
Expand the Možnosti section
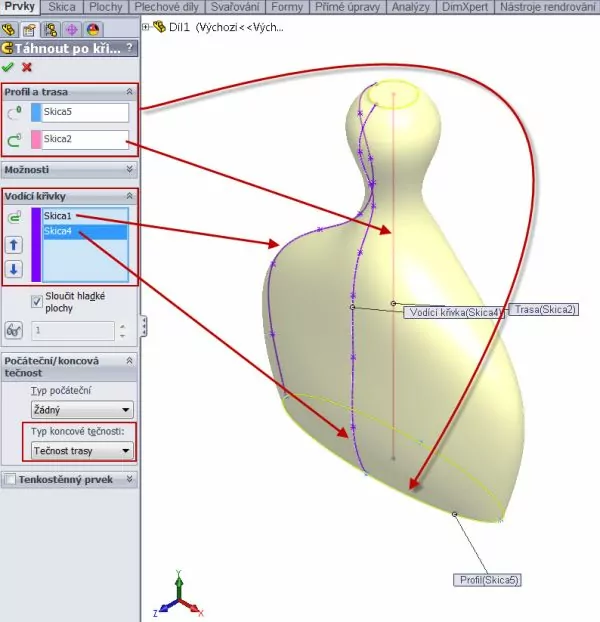click(x=129, y=170)
